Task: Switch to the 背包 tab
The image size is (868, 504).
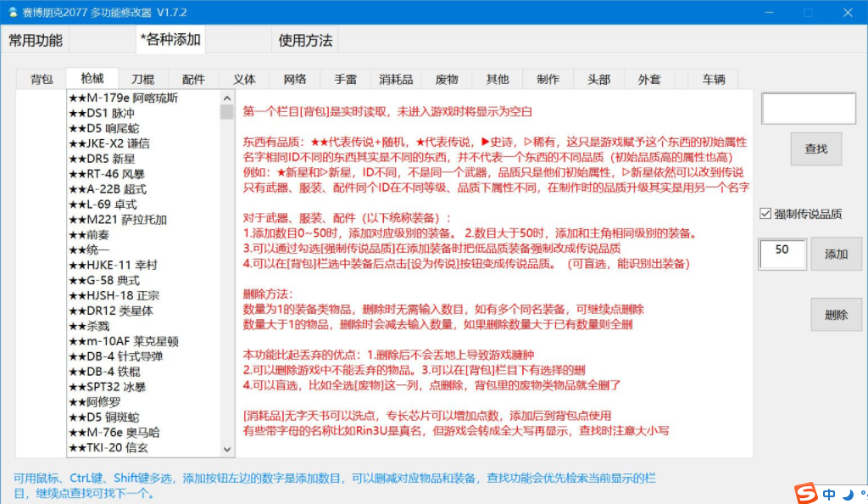Action: (x=42, y=79)
